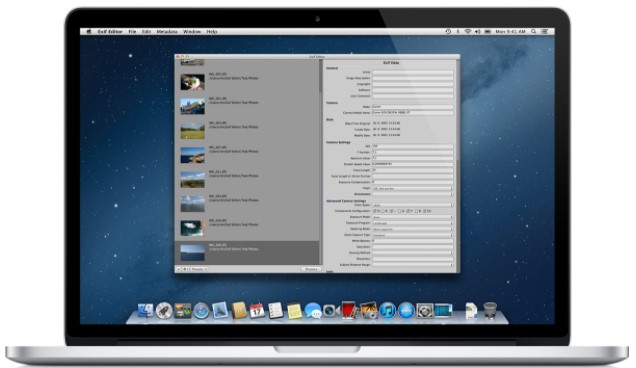636x368 pixels.
Task: Open iPhoto icon in Dock
Action: click(368, 310)
